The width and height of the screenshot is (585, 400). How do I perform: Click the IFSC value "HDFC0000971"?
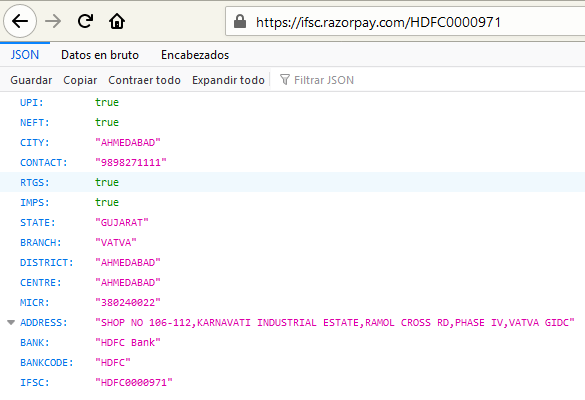pyautogui.click(x=134, y=382)
